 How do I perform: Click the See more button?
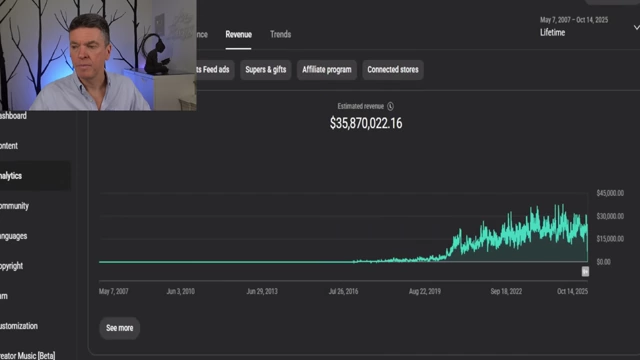click(120, 328)
